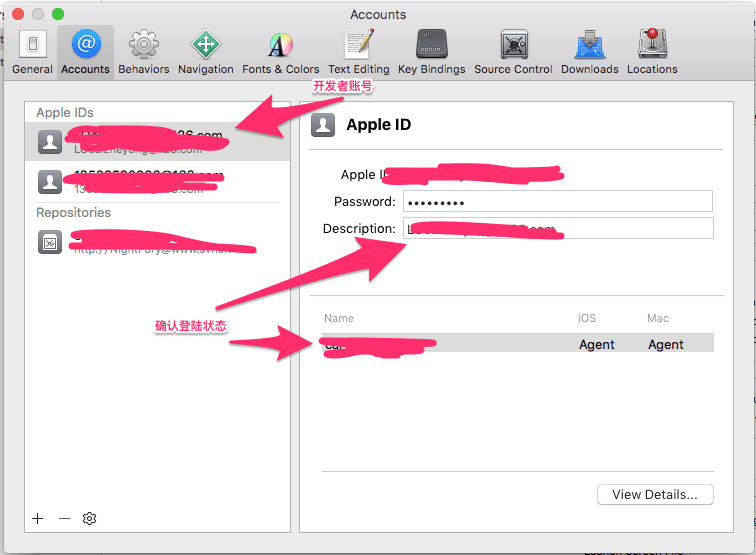Click the View Details button
This screenshot has width=756, height=555.
pyautogui.click(x=655, y=495)
